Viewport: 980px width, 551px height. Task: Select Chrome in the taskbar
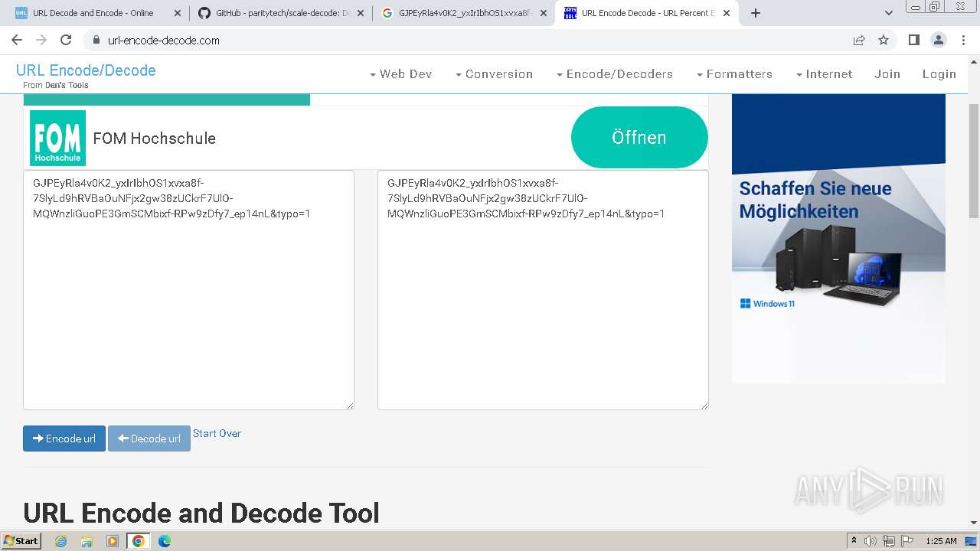click(139, 541)
